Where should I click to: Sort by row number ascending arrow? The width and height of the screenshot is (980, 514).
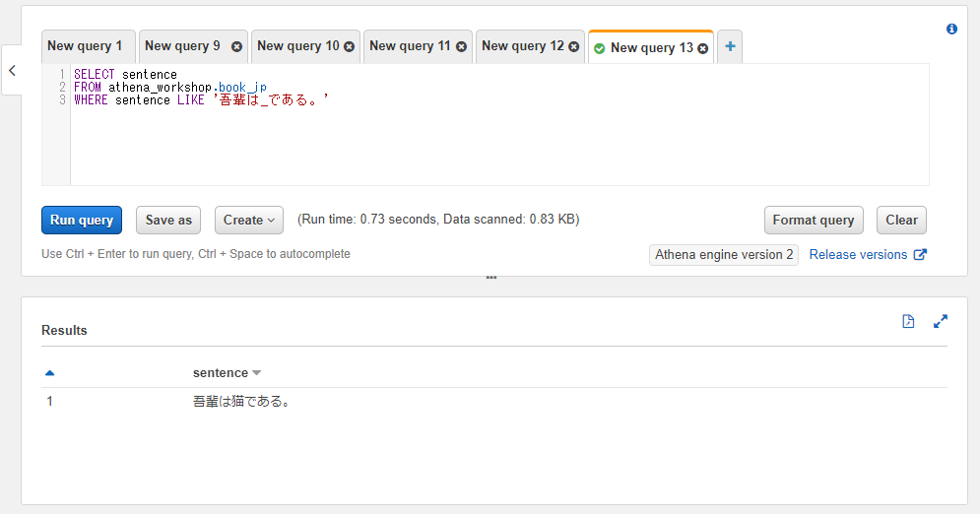coord(50,373)
